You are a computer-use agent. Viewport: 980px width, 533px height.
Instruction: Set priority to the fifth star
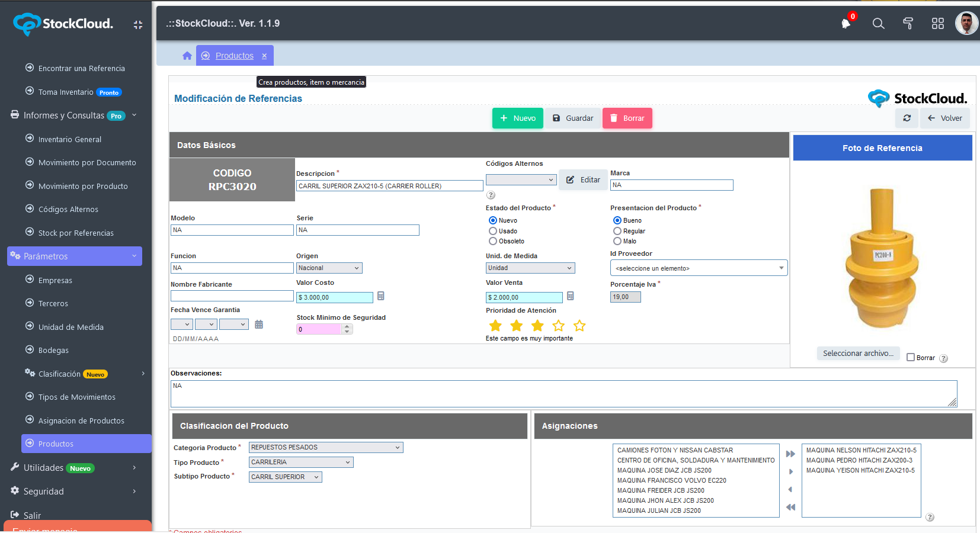click(x=579, y=326)
